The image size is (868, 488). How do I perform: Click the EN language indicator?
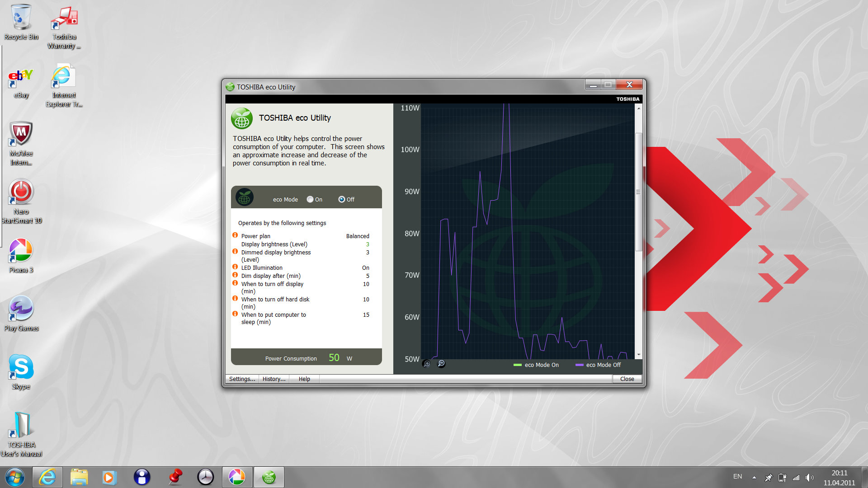[738, 476]
